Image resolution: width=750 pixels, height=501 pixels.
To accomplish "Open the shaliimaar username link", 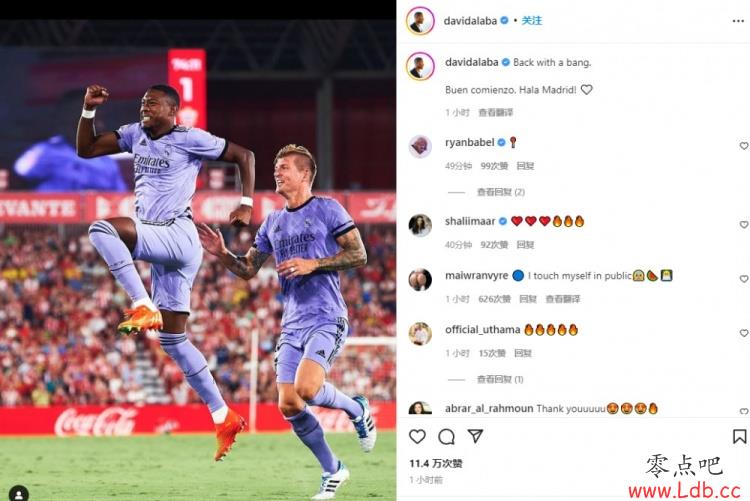I will (470, 221).
